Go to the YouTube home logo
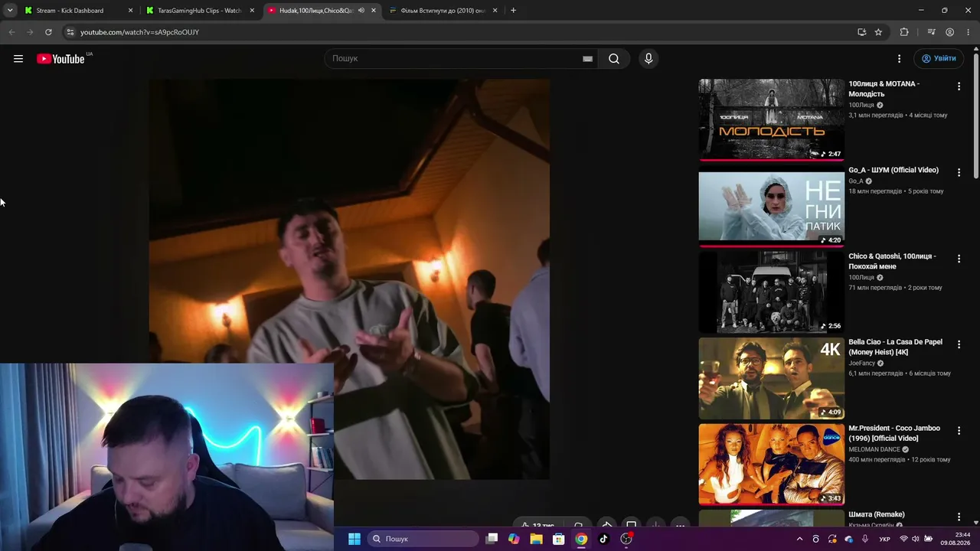Screen dimensions: 980x551 coord(60,59)
